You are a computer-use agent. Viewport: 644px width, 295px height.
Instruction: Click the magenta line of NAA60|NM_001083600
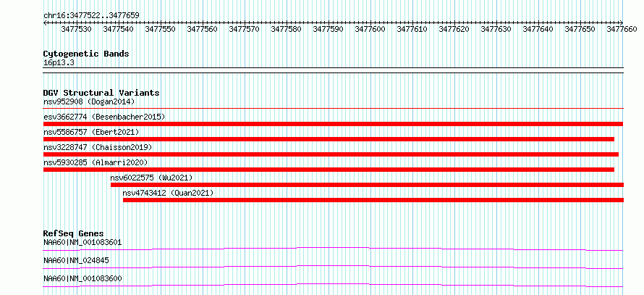(x=333, y=285)
